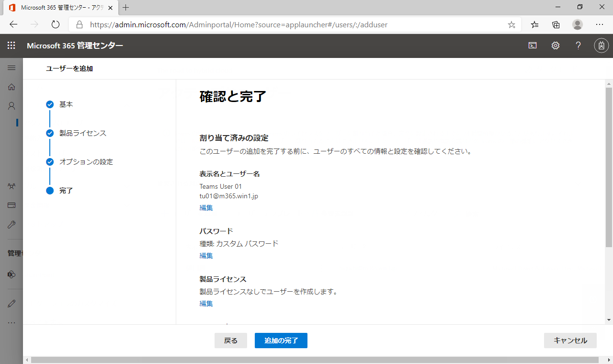Click the 確認と完了 heading

coord(233,96)
